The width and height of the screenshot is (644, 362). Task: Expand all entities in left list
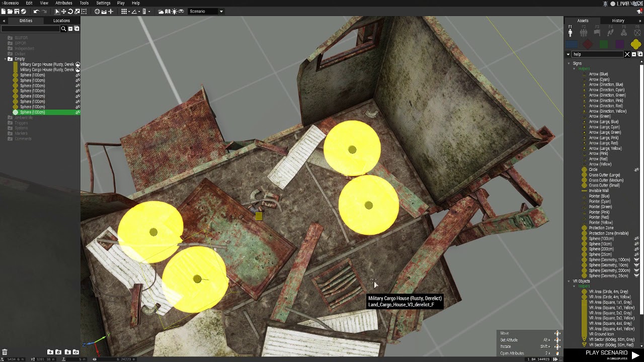(76, 29)
